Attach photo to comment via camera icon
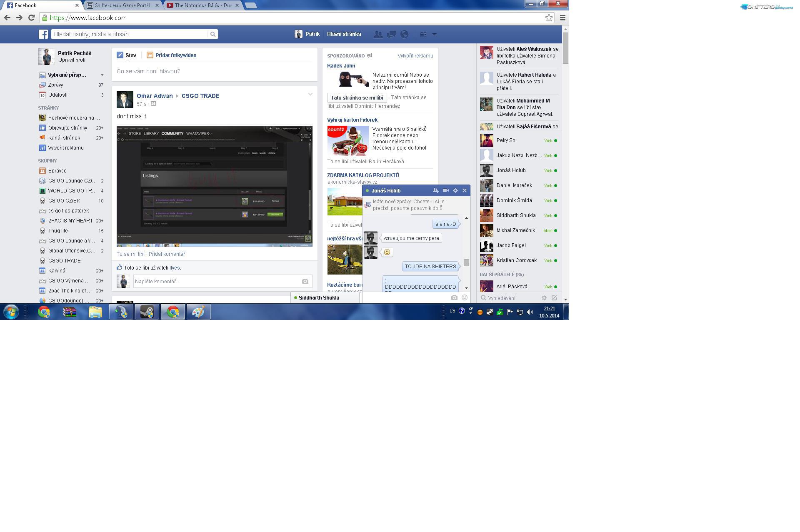The image size is (800, 532). point(305,281)
